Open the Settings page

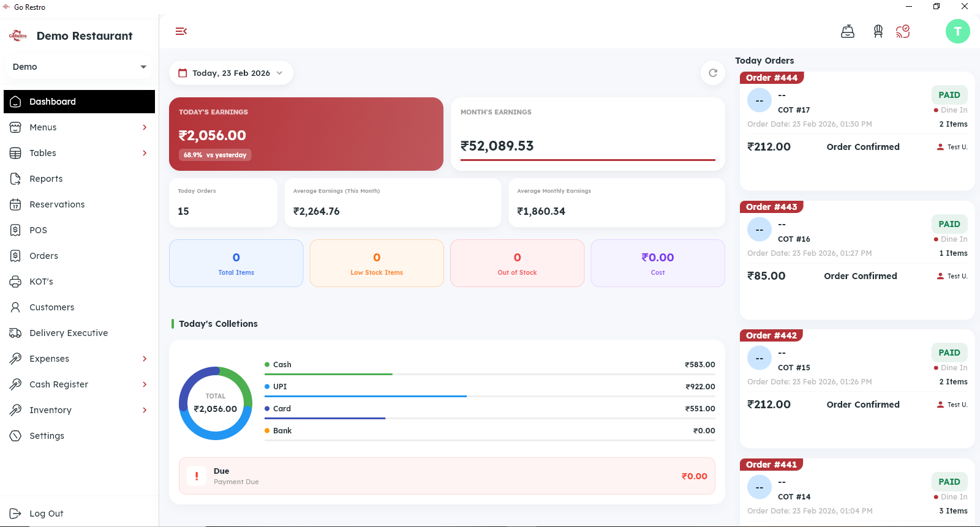(x=79, y=436)
